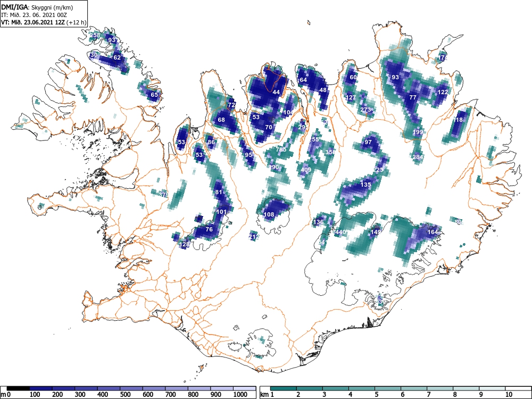Click the map value 284
532x399 pixels.
tap(418, 157)
